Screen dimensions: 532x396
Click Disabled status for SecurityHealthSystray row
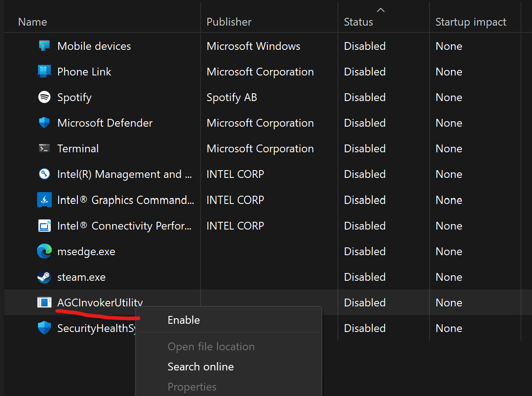[x=365, y=328]
